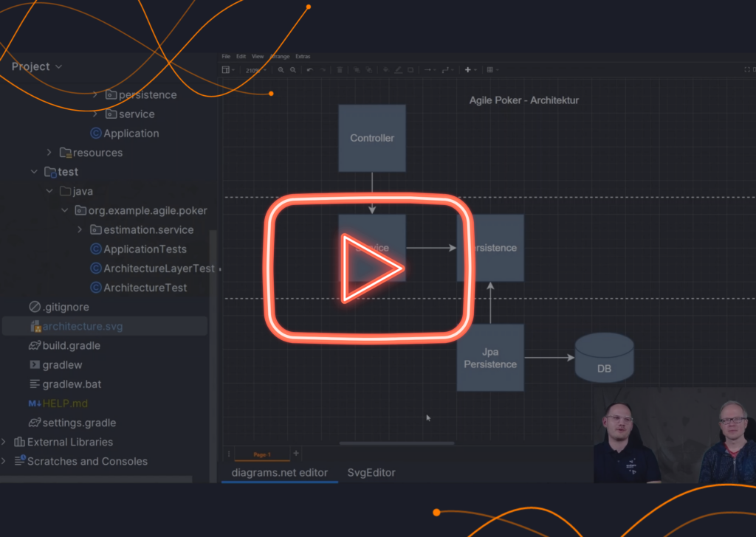Open the Insert plus dropdown
The image size is (756, 537).
point(470,70)
